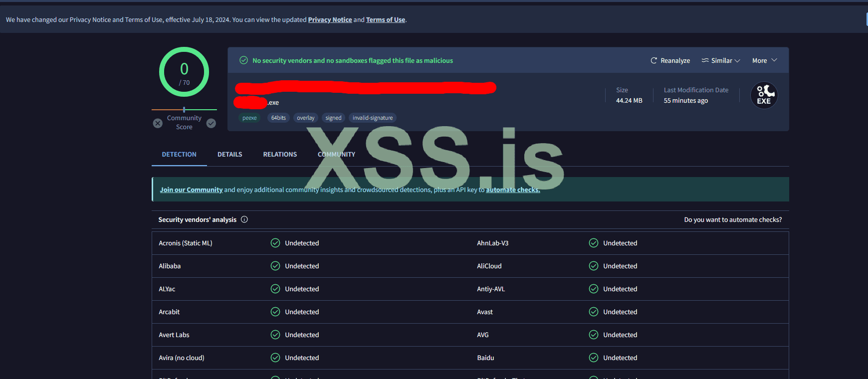The width and height of the screenshot is (868, 379).
Task: Click the vendor name 'Alibaba'
Action: pos(170,266)
